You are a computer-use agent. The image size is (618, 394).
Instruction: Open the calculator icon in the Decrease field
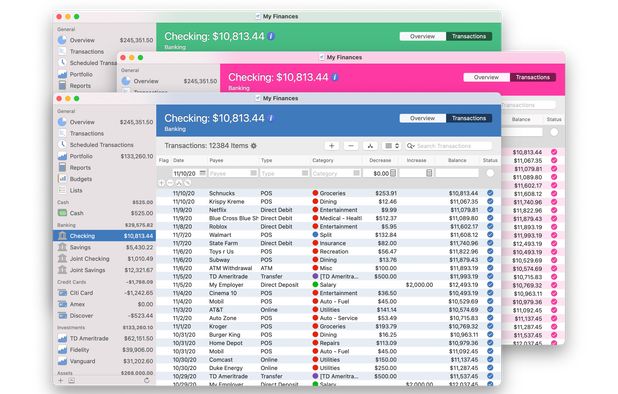click(393, 173)
